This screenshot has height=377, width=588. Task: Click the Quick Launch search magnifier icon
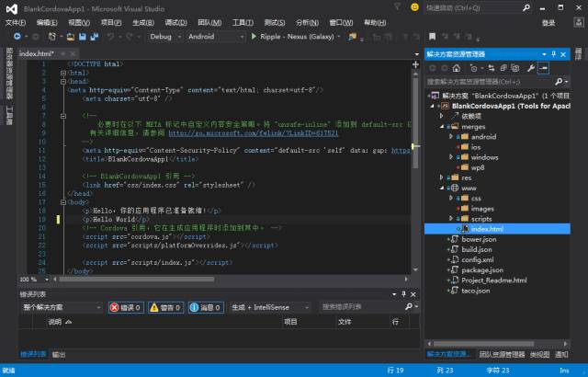click(x=526, y=7)
